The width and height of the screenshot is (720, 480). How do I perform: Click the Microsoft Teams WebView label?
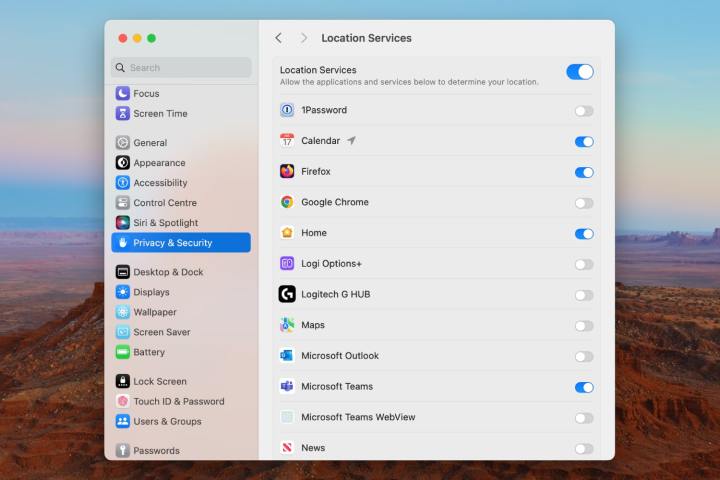pyautogui.click(x=358, y=417)
